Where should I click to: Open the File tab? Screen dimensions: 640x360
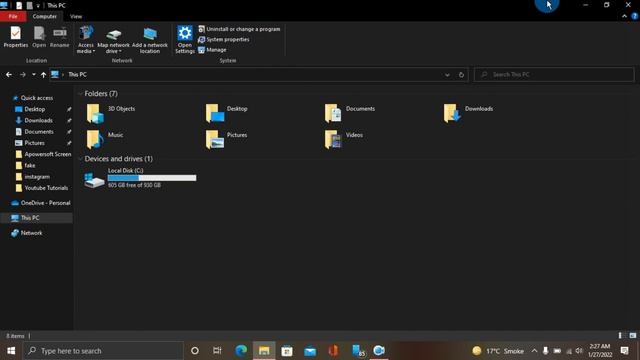pos(13,16)
